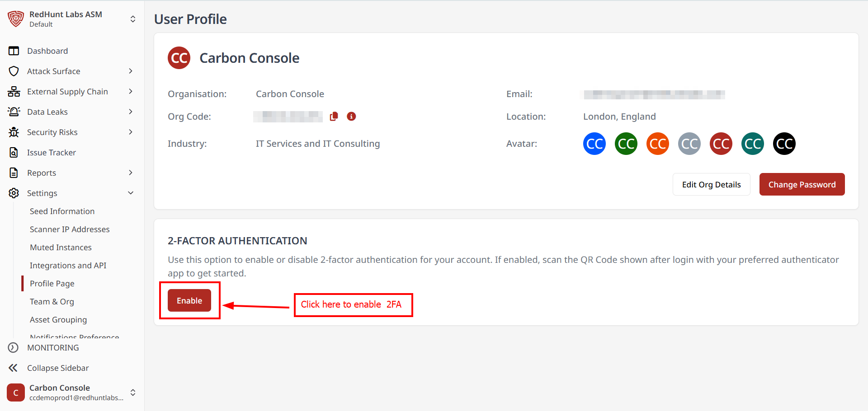Click the blurred Org Code value
This screenshot has height=411, width=868.
288,117
